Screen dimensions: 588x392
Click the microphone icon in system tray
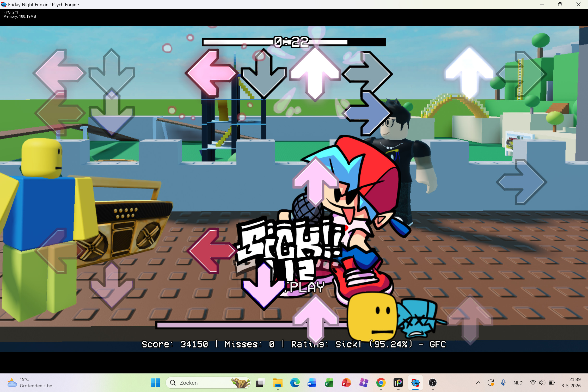pyautogui.click(x=503, y=383)
